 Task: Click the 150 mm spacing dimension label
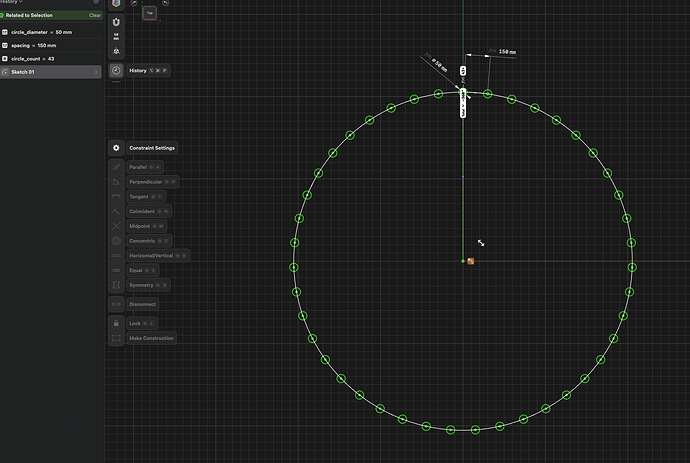[x=507, y=52]
